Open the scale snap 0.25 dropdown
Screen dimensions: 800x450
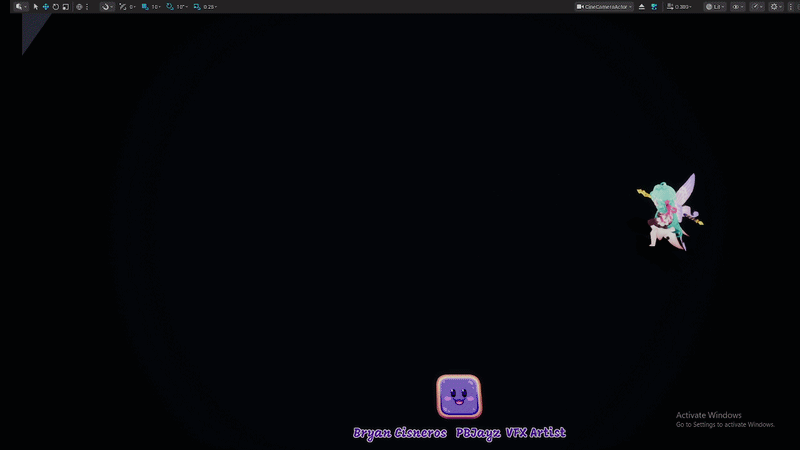tap(210, 7)
